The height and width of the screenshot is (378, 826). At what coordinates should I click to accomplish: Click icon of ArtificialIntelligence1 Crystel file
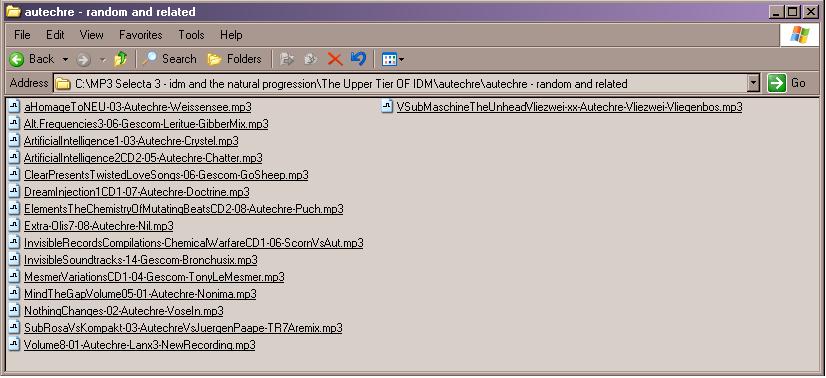[x=15, y=141]
